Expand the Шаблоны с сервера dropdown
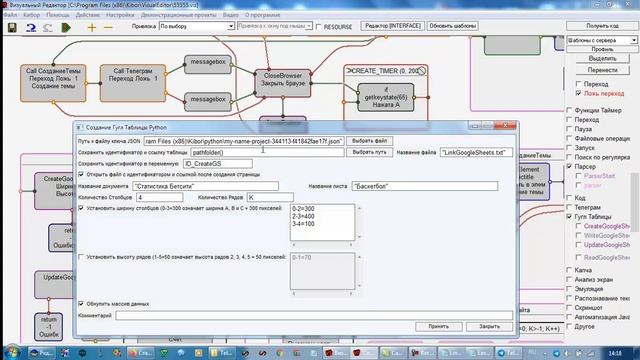The image size is (640, 360). pos(602,40)
